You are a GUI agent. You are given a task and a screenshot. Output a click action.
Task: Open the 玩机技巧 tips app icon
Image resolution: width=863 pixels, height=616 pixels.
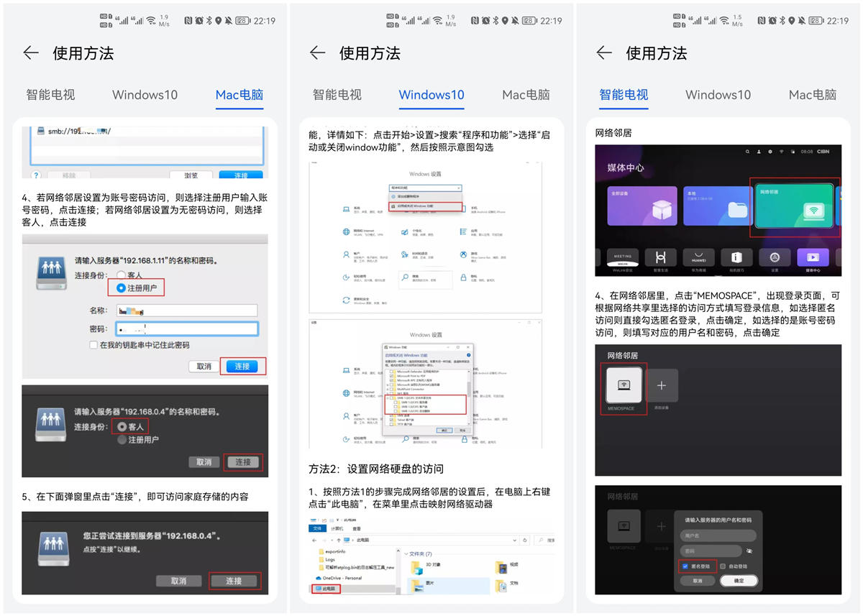[736, 258]
